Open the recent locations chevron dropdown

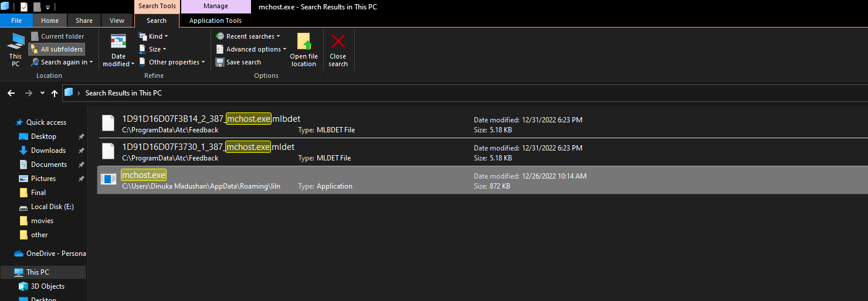[42, 93]
